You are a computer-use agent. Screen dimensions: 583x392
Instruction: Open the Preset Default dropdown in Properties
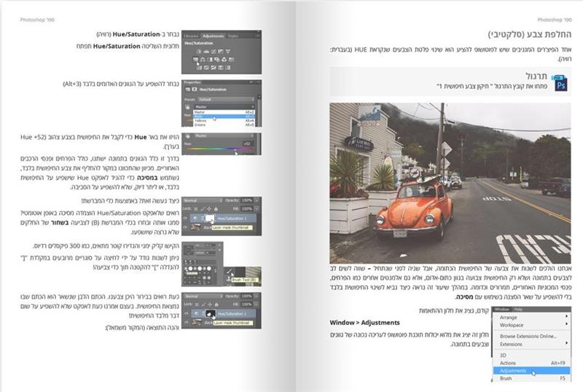pos(226,100)
